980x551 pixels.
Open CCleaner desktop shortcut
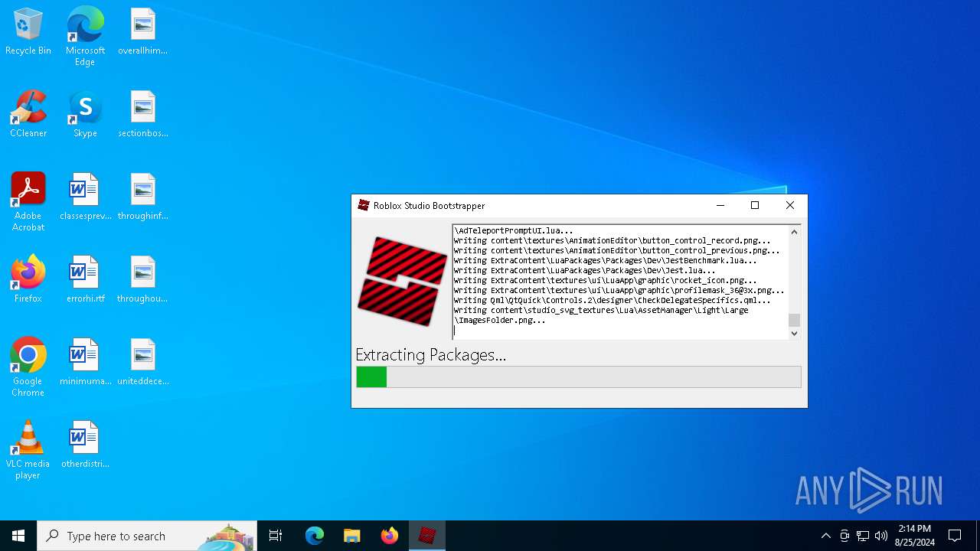[x=28, y=114]
